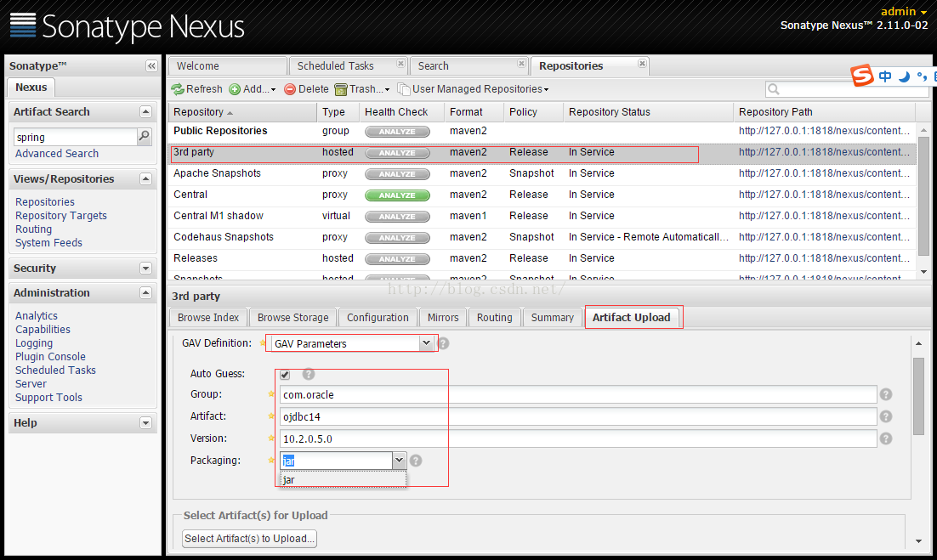This screenshot has height=560, width=937.
Task: Refresh the repository list
Action: click(196, 89)
